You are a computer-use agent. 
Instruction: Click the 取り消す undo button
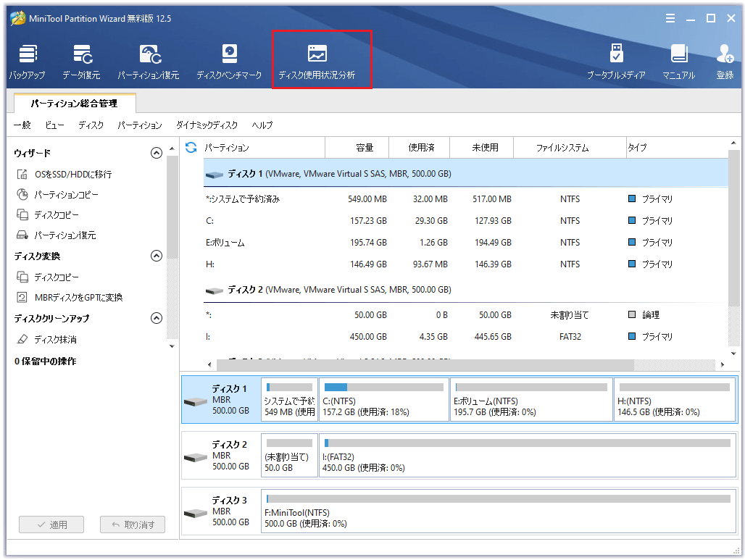pyautogui.click(x=133, y=525)
